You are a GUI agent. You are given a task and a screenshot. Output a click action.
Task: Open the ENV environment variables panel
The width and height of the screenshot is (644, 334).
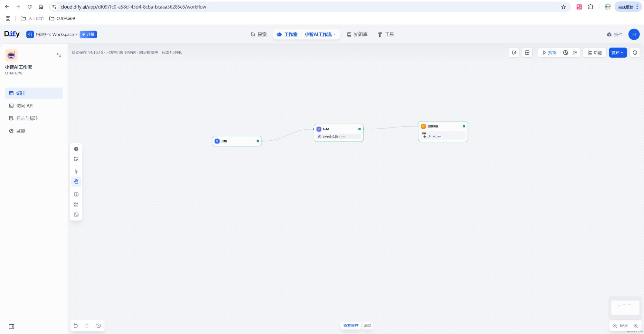pos(527,53)
